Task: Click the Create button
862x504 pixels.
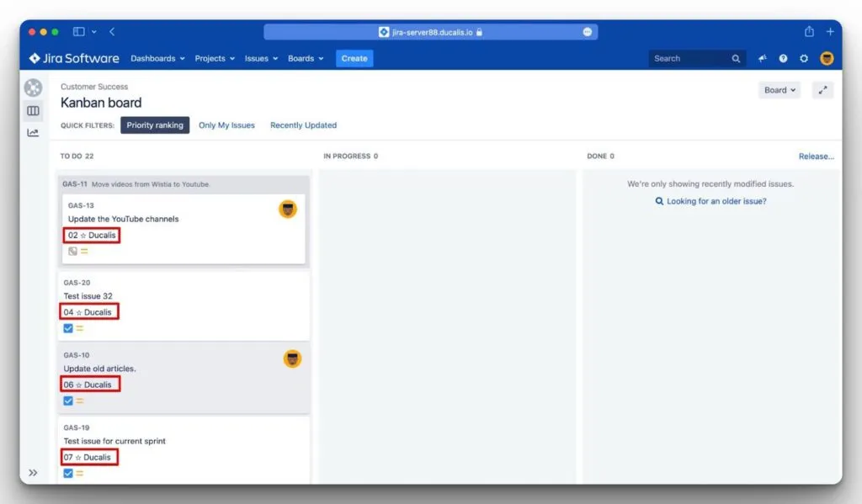Action: (x=354, y=58)
